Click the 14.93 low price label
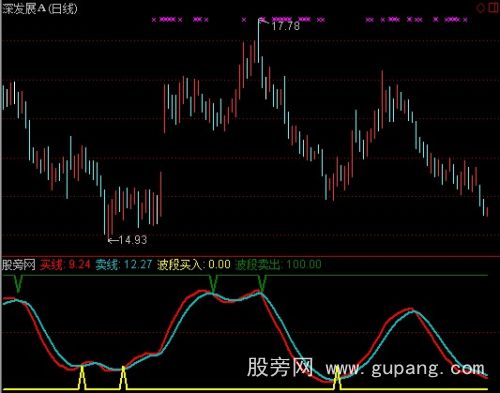Image resolution: width=500 pixels, height=393 pixels. (x=132, y=240)
